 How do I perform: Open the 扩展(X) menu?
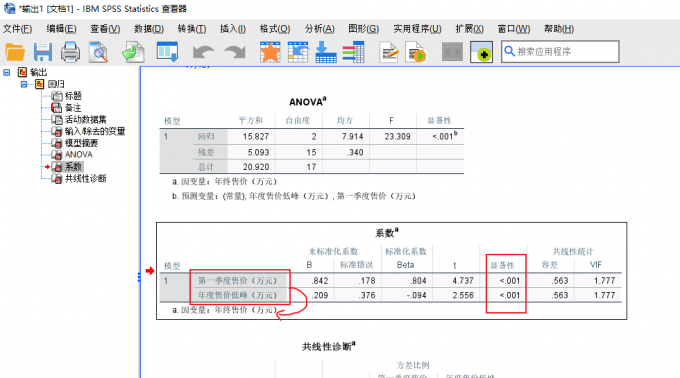(x=469, y=29)
